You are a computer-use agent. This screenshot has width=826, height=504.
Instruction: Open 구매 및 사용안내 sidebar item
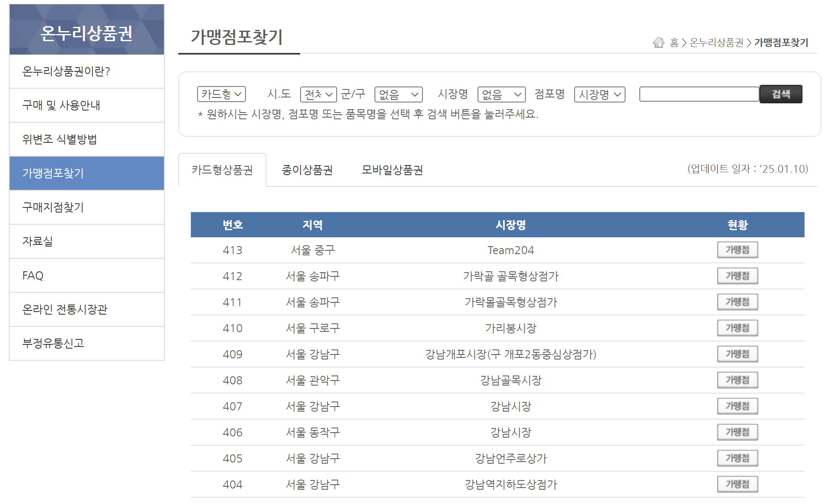tap(61, 105)
